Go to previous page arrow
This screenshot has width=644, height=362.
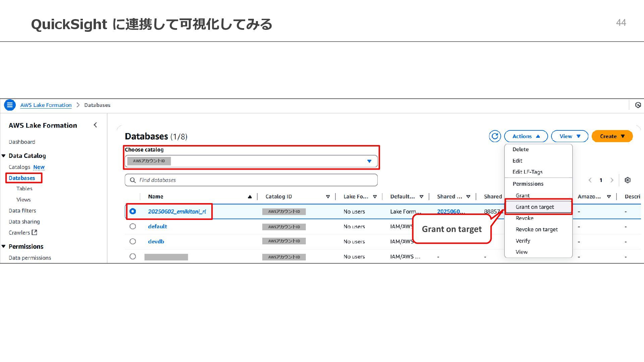tap(590, 180)
